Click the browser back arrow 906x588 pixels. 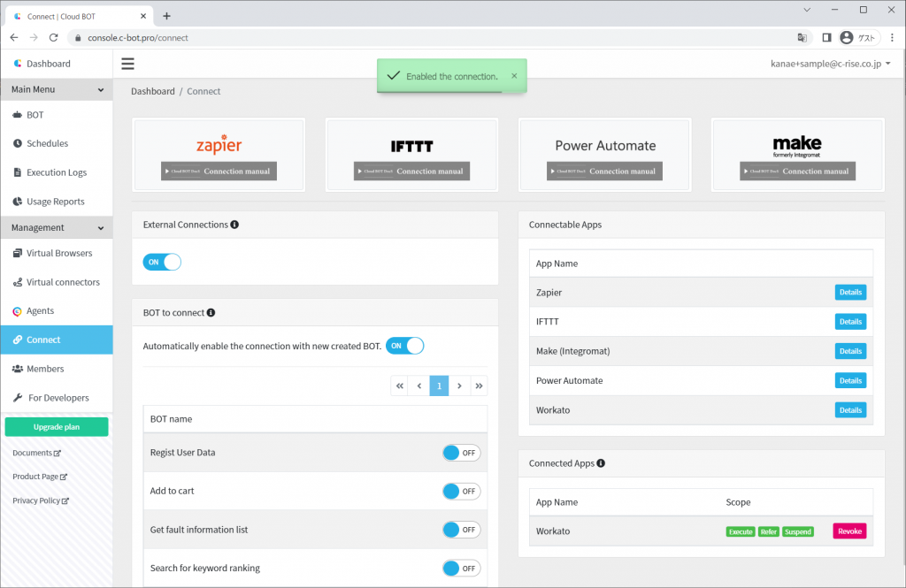click(14, 37)
